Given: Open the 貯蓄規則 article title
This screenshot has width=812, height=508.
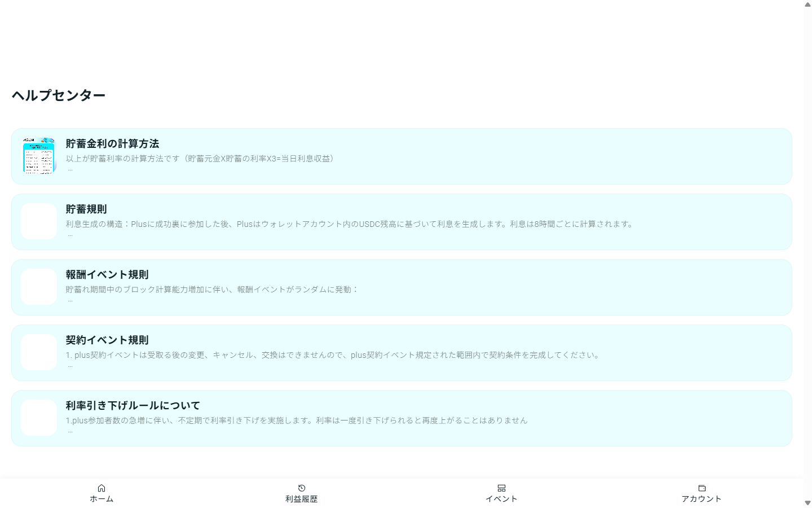Looking at the screenshot, I should click(x=86, y=209).
